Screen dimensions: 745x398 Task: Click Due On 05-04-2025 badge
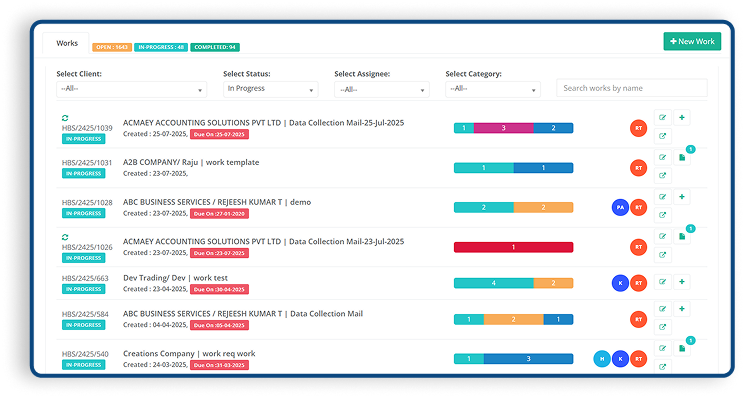[x=220, y=325]
